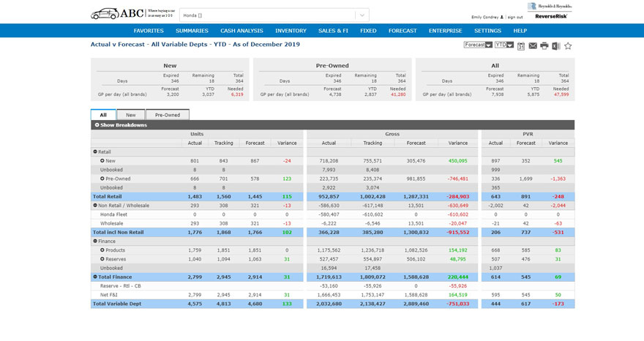Open the SUMMARIES menu
The height and width of the screenshot is (341, 644).
click(192, 31)
